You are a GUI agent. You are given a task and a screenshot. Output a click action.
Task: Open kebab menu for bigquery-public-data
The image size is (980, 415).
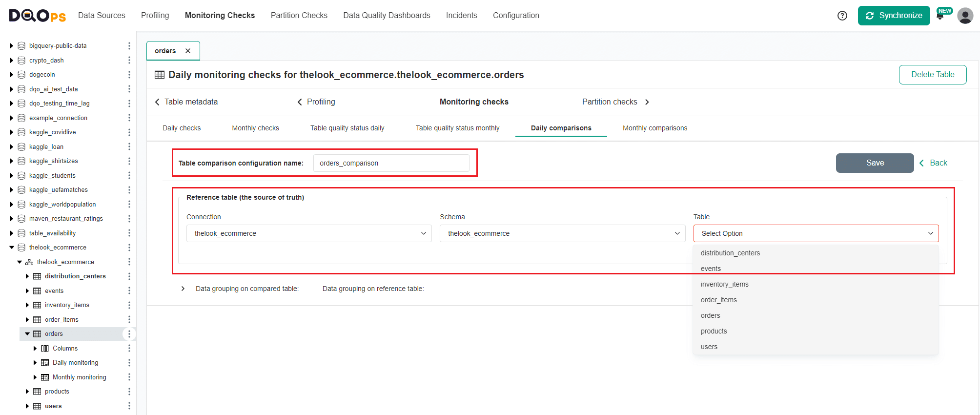point(129,46)
